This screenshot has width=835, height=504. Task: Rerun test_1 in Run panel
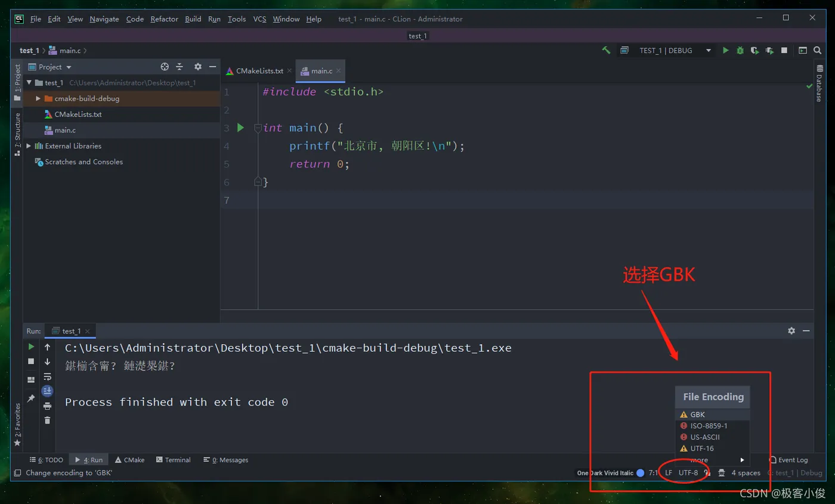point(31,347)
